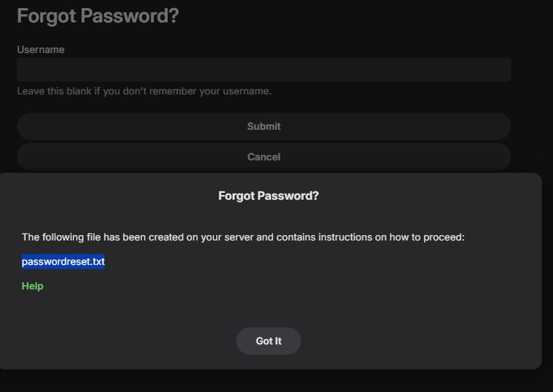Click the Cancel button
Viewport: 553px width, 392px height.
(264, 157)
